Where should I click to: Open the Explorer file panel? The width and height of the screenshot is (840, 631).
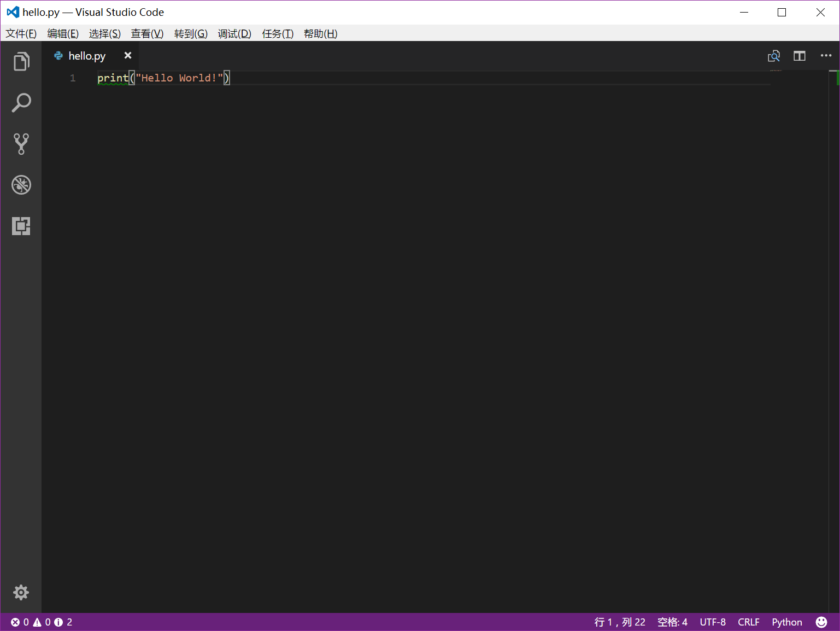[x=21, y=62]
